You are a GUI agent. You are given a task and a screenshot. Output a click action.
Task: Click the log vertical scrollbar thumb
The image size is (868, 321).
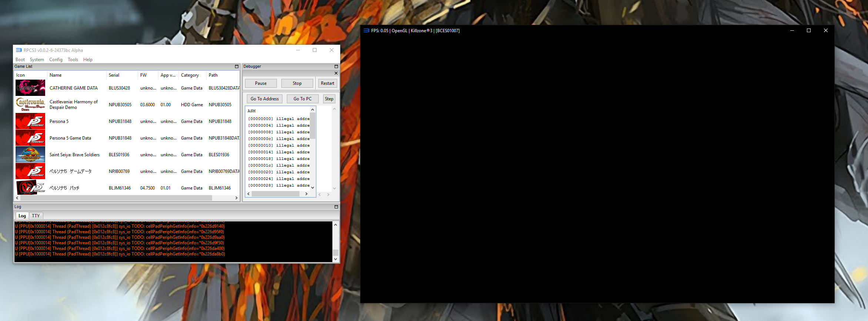click(335, 253)
